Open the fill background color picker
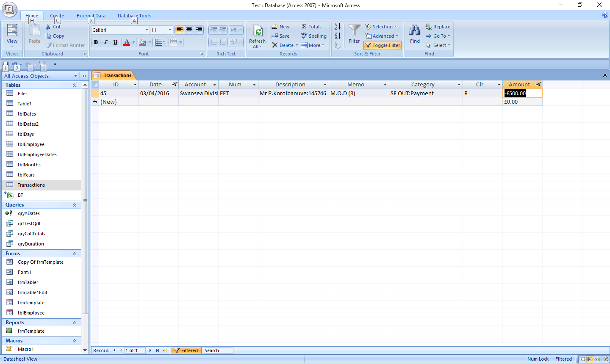This screenshot has width=610, height=364. click(x=145, y=42)
